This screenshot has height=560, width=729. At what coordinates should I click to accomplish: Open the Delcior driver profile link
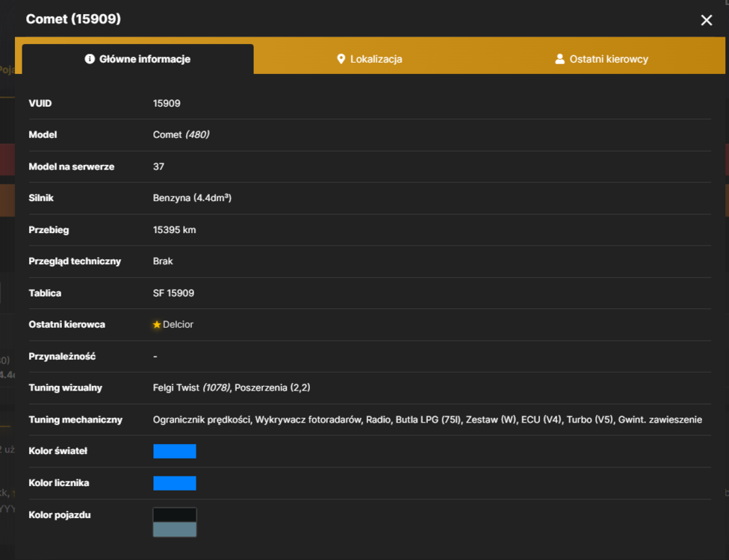178,324
